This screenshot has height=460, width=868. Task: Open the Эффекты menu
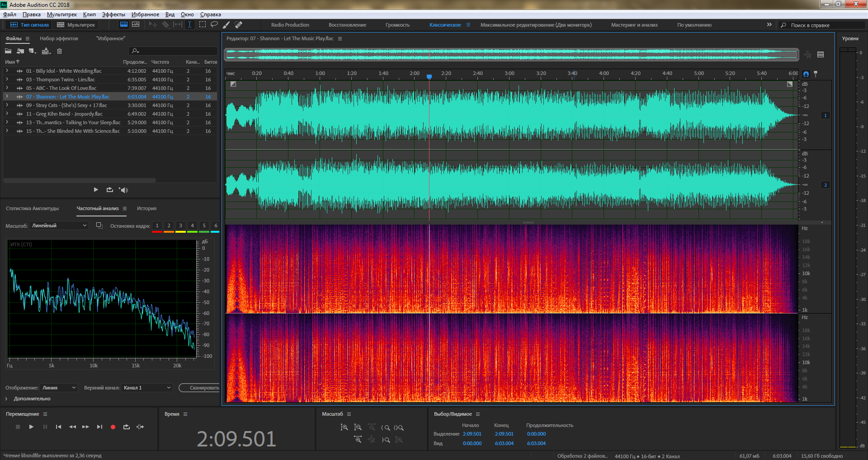click(x=113, y=14)
